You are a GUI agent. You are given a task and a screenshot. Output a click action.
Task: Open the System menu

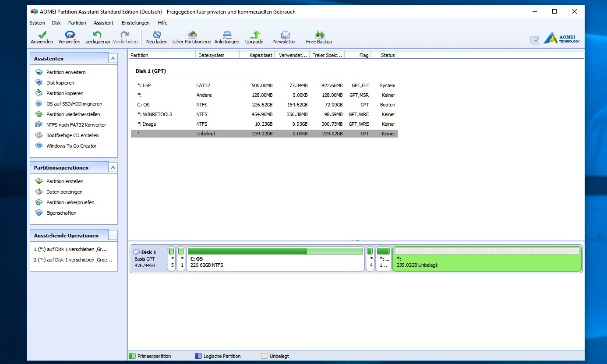pyautogui.click(x=37, y=23)
